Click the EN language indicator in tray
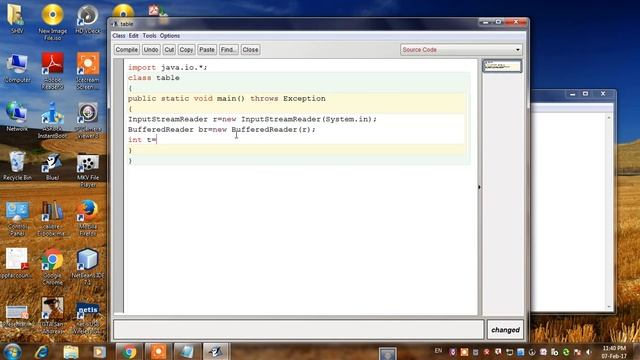This screenshot has height=360, width=640. 438,351
